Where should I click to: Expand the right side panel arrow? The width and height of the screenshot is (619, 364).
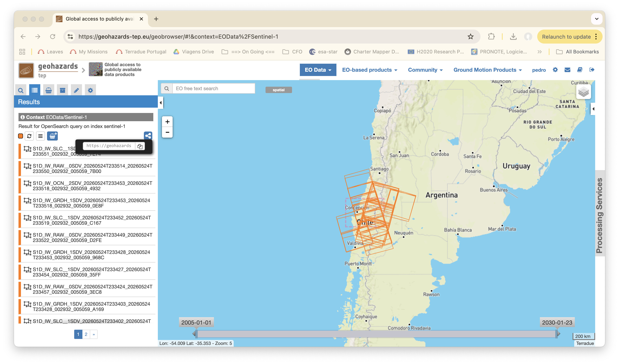[x=593, y=109]
